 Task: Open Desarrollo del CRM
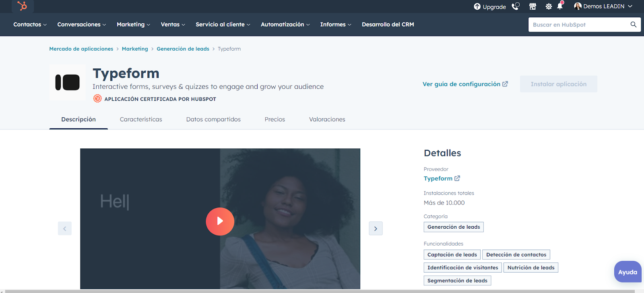point(388,25)
